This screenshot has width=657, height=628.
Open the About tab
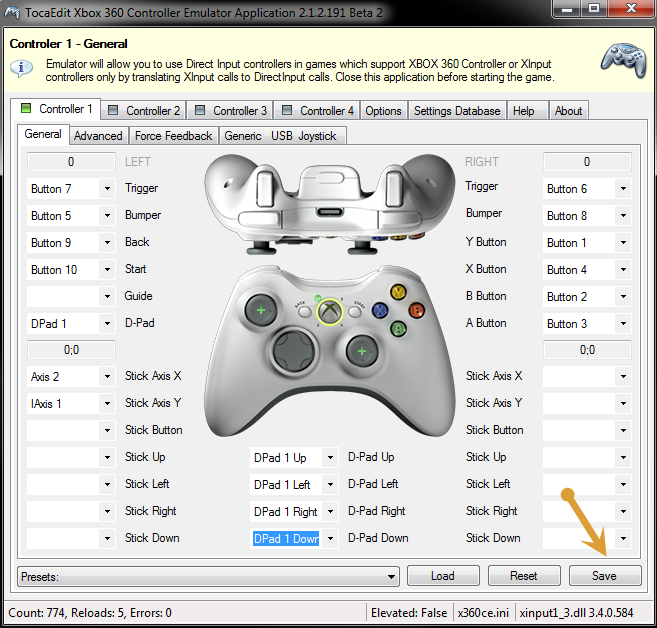569,111
